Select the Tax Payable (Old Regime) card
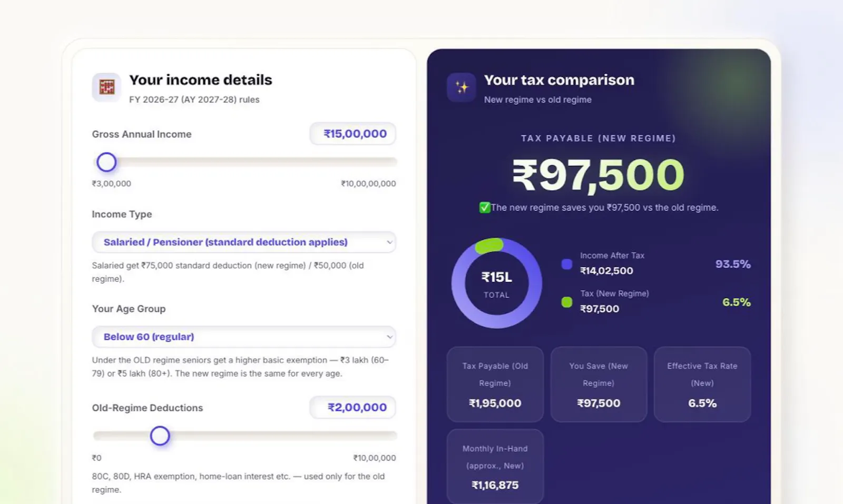The image size is (843, 504). [495, 384]
